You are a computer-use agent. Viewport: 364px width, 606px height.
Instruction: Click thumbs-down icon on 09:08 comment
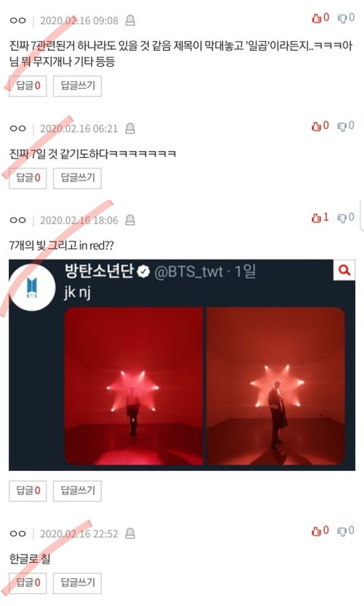342,18
